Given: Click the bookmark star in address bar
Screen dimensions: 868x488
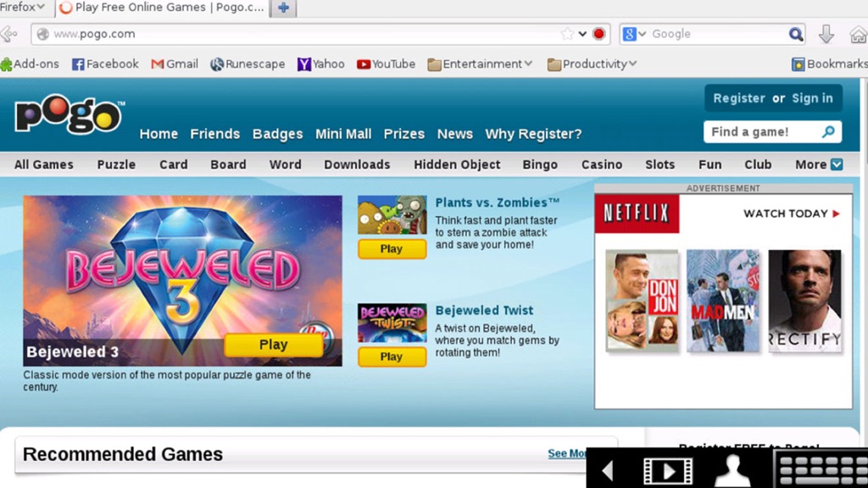Looking at the screenshot, I should (567, 34).
